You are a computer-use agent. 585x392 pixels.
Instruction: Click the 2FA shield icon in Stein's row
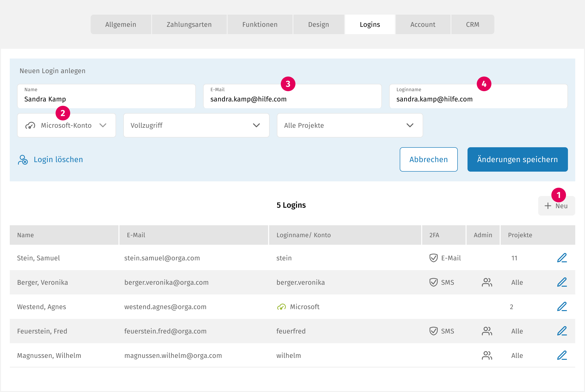tap(433, 258)
